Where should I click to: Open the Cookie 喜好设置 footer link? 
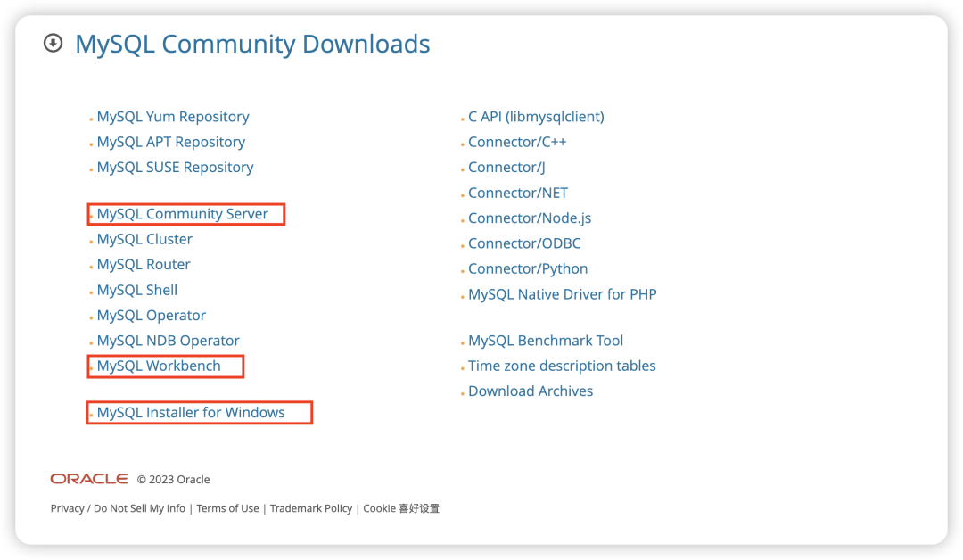401,508
